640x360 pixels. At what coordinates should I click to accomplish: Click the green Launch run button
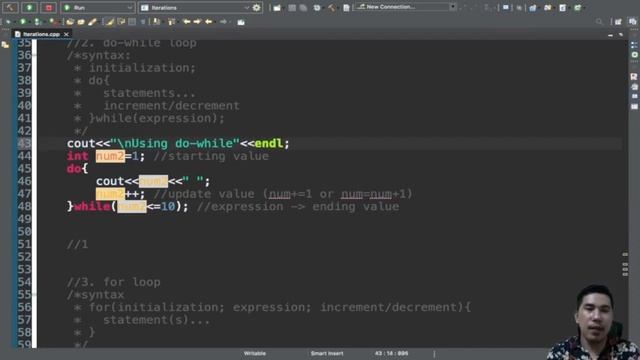pos(29,7)
